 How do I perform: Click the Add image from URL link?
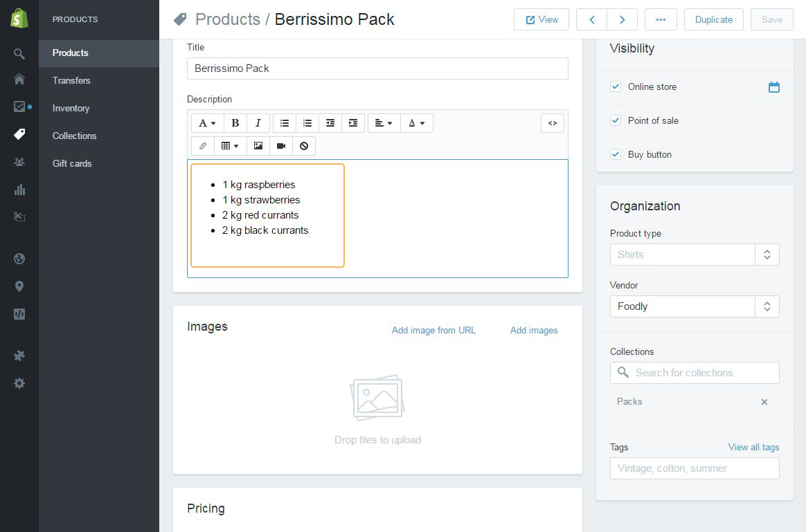click(x=433, y=330)
